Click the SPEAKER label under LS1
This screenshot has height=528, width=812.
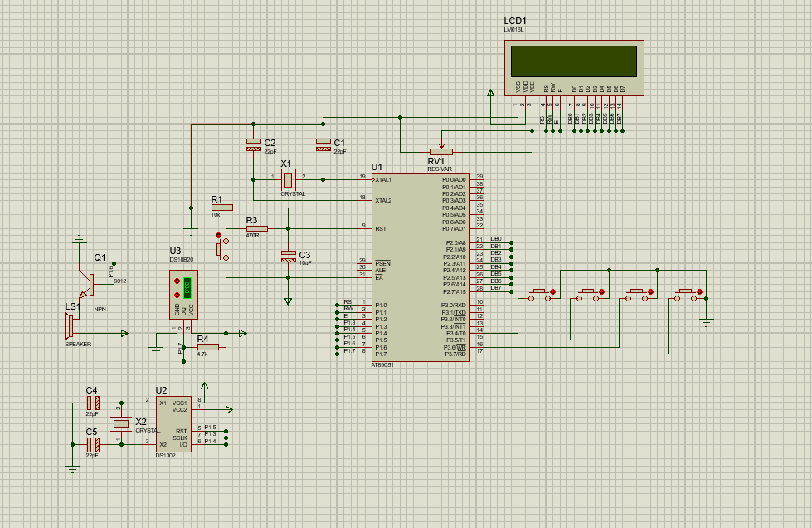tap(78, 344)
